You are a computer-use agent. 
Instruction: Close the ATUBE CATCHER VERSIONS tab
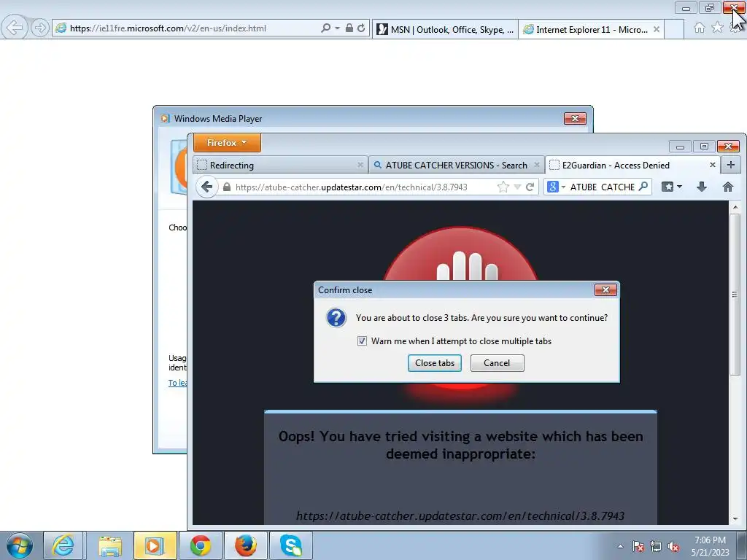pos(537,165)
